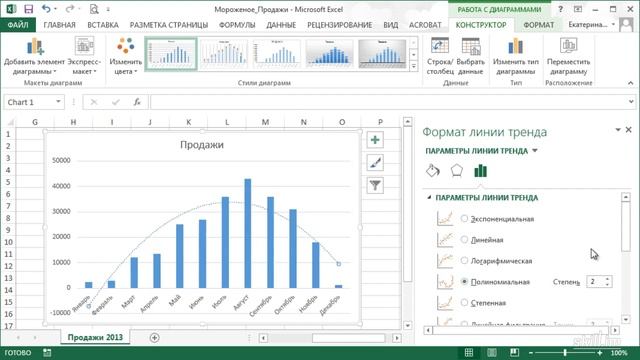Open customize quick access toolbar dropdown

tap(108, 9)
